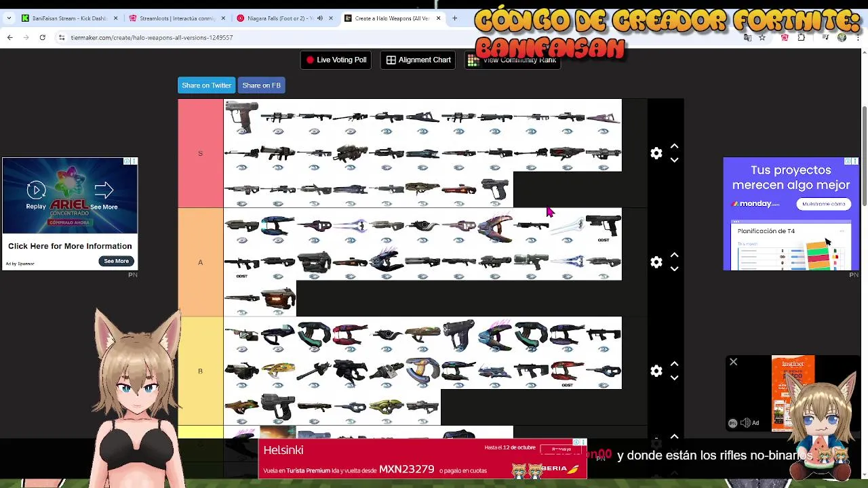Image resolution: width=868 pixels, height=488 pixels.
Task: Click Share on FB button
Action: click(x=261, y=85)
